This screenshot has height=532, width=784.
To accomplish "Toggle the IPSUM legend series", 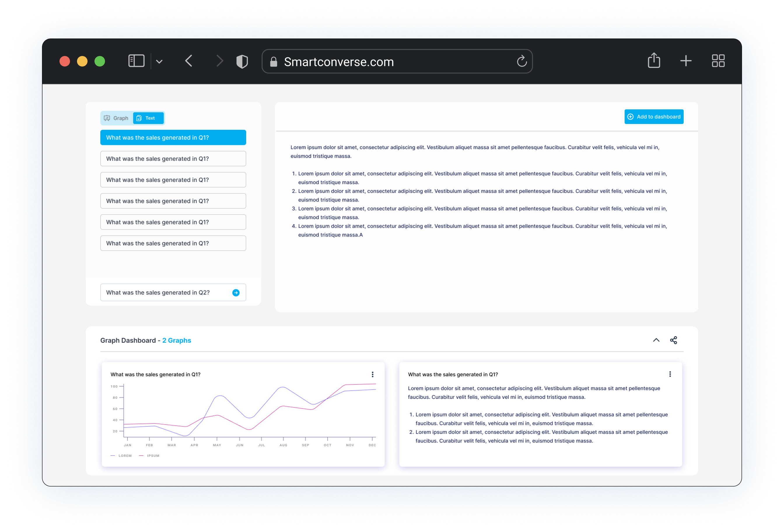I will pyautogui.click(x=149, y=455).
